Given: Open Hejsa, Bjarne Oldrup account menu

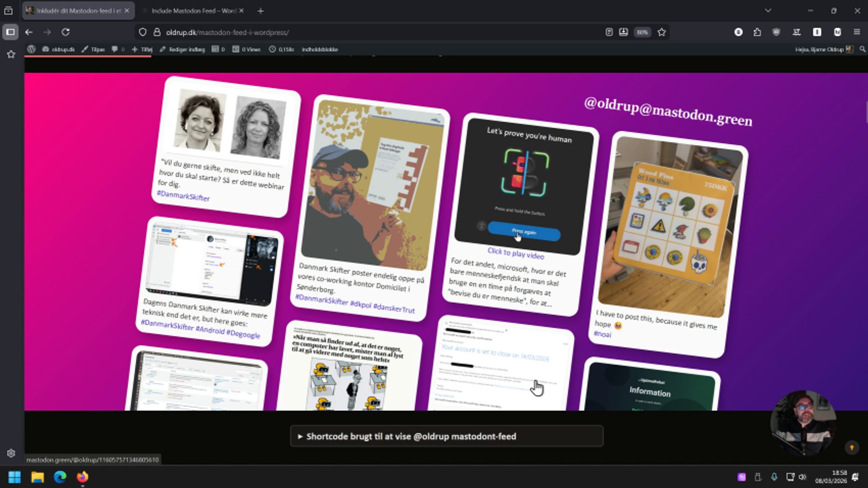Looking at the screenshot, I should [824, 49].
